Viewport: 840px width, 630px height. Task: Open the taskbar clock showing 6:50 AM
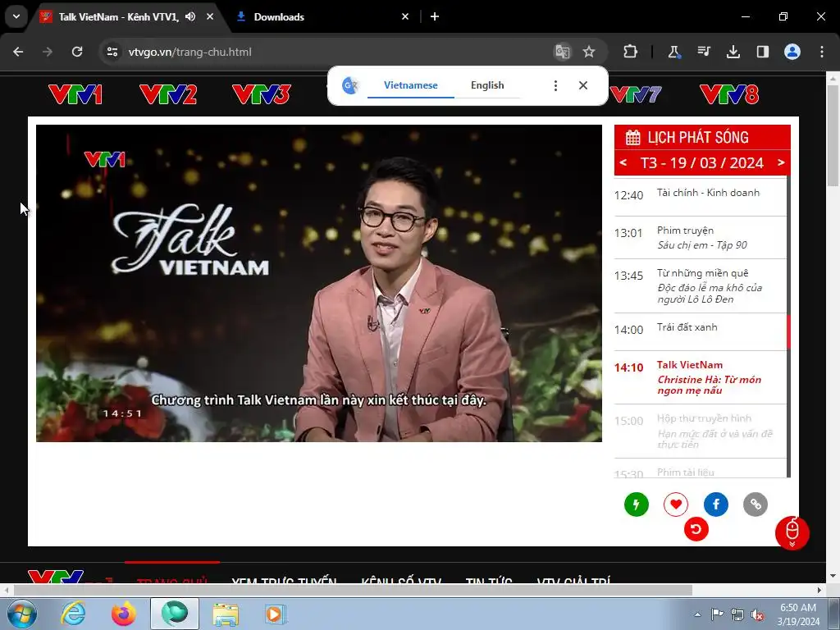point(798,614)
